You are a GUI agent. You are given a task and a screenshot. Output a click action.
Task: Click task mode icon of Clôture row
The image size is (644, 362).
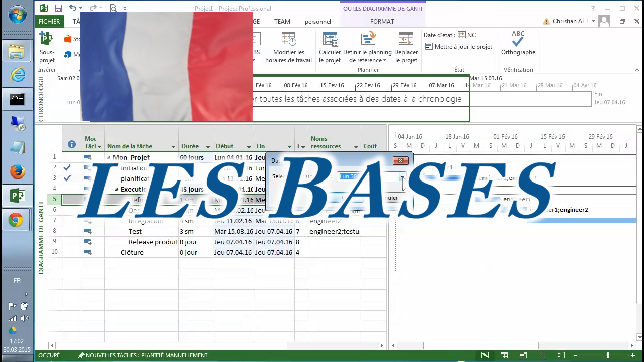(87, 252)
